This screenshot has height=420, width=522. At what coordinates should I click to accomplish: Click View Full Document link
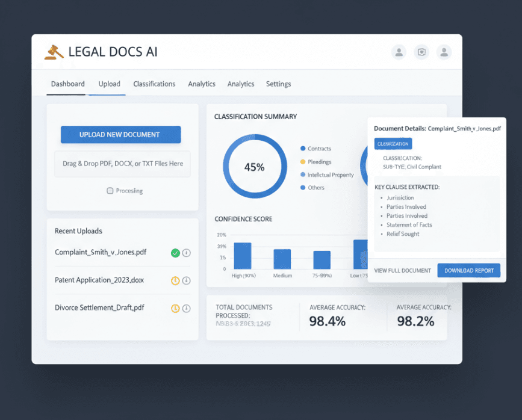click(402, 271)
